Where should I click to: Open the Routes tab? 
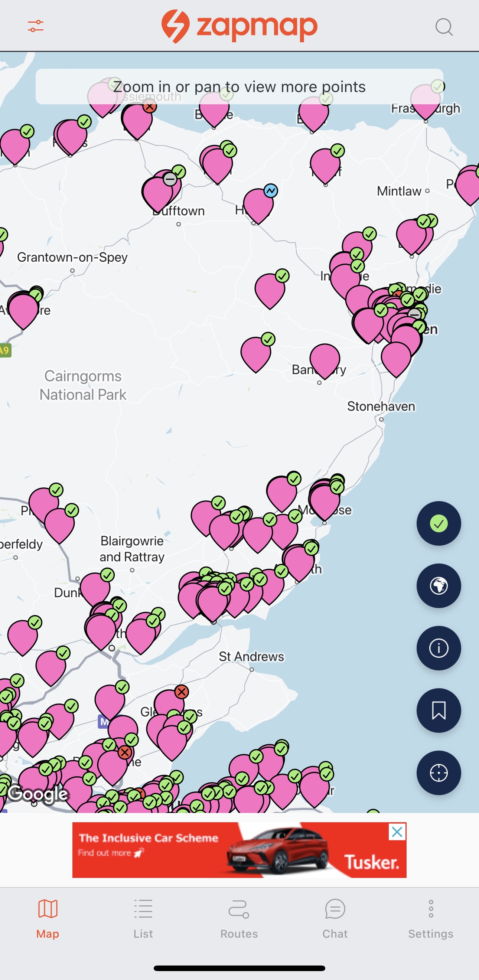tap(239, 919)
